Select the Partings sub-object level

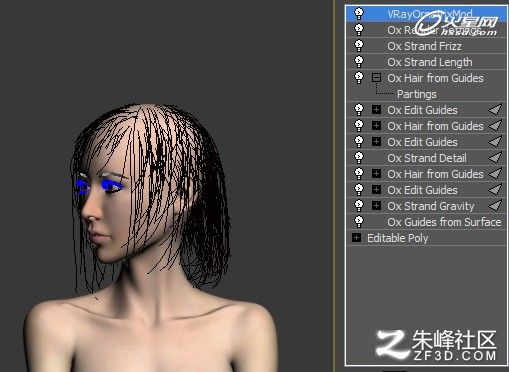(417, 94)
